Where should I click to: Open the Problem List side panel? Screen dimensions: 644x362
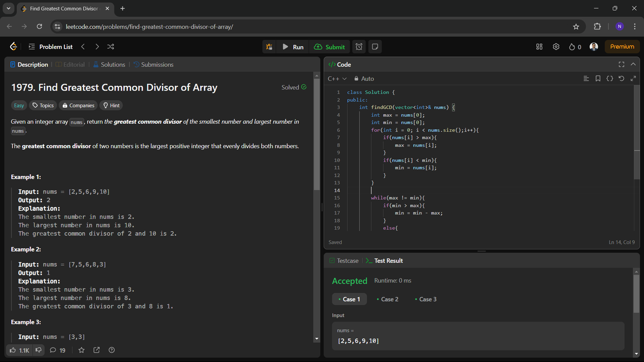(50, 47)
